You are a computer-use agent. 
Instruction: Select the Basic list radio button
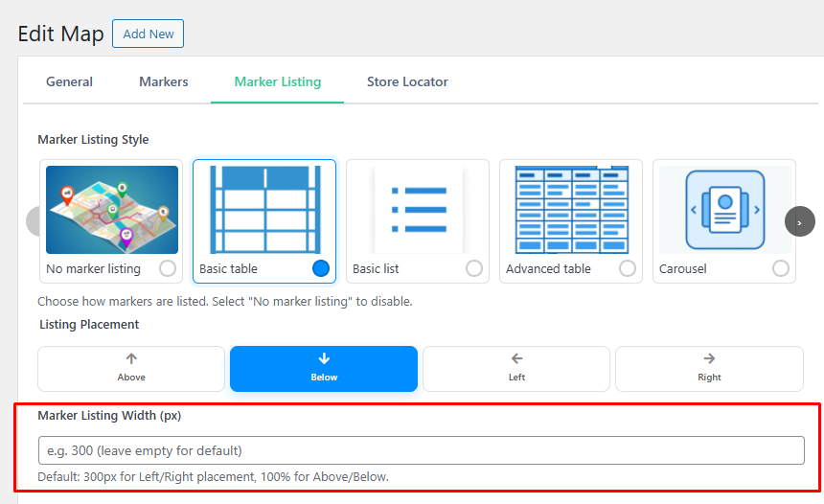click(474, 268)
